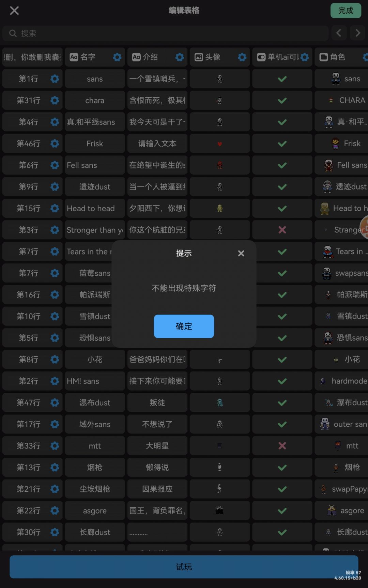Select 角色 cell showing CHARA
368x588 pixels.
[341, 100]
